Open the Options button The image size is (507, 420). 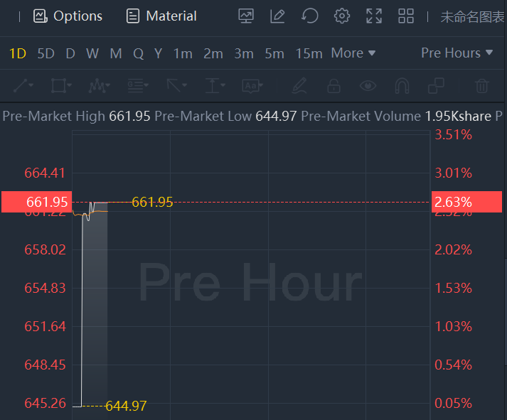pyautogui.click(x=68, y=16)
